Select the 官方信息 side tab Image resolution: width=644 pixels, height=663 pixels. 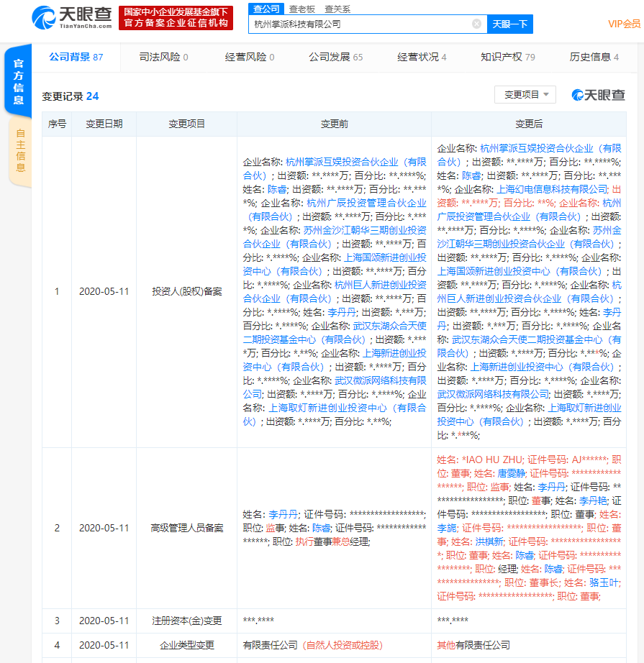(x=19, y=81)
